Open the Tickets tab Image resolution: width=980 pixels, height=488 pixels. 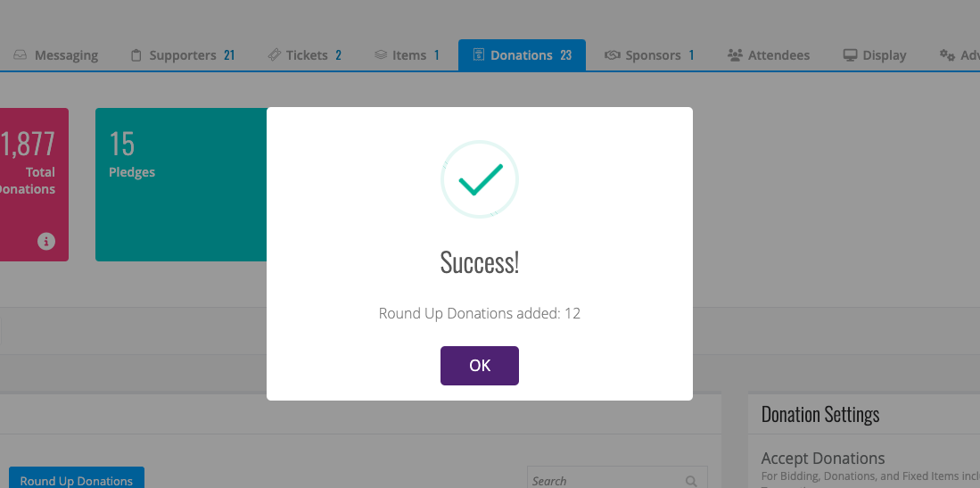[x=304, y=55]
